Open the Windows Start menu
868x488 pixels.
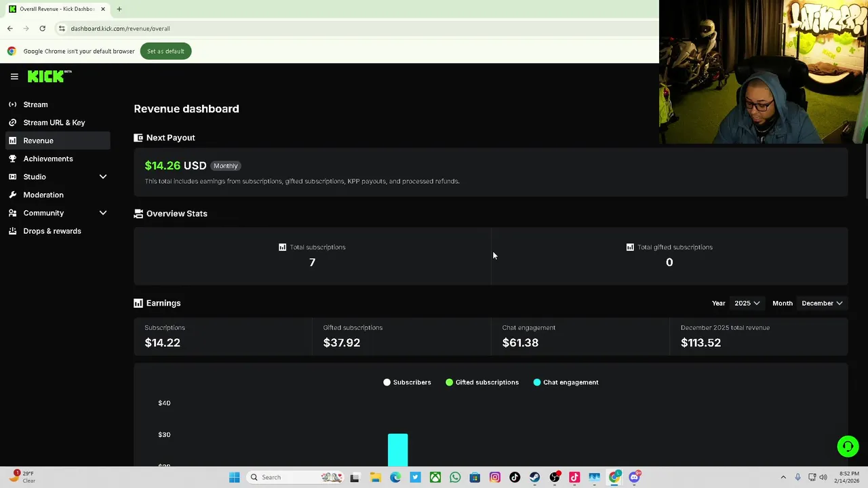pyautogui.click(x=234, y=477)
